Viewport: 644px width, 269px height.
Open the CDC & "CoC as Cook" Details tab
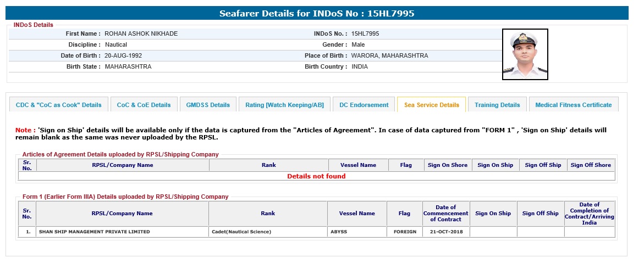pos(59,105)
